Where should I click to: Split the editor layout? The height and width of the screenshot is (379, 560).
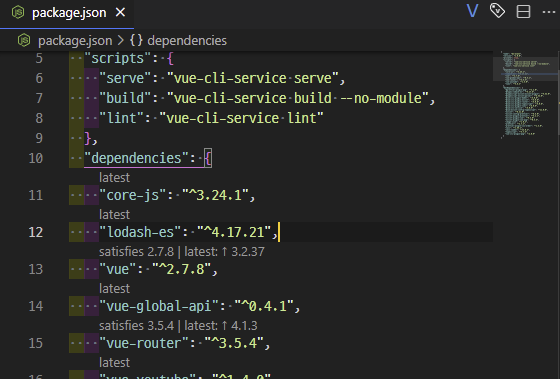[x=523, y=11]
